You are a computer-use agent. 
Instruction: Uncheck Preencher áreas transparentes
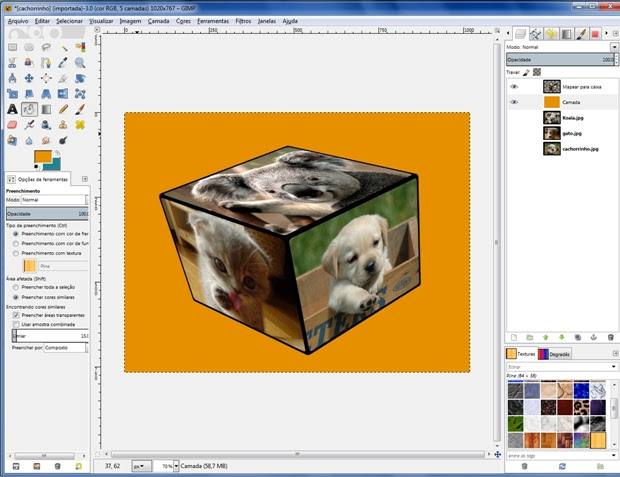click(x=16, y=315)
